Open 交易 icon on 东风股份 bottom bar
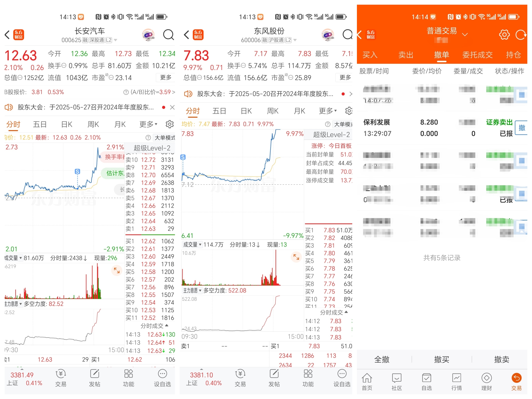 point(240,378)
